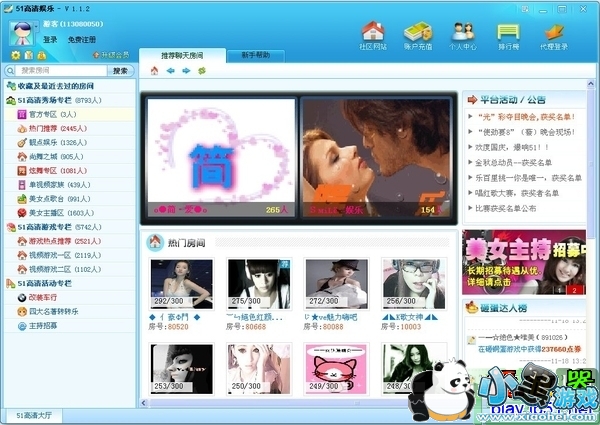Select 四大名著转转乐 in the activity list
This screenshot has width=600, height=425.
[70, 312]
